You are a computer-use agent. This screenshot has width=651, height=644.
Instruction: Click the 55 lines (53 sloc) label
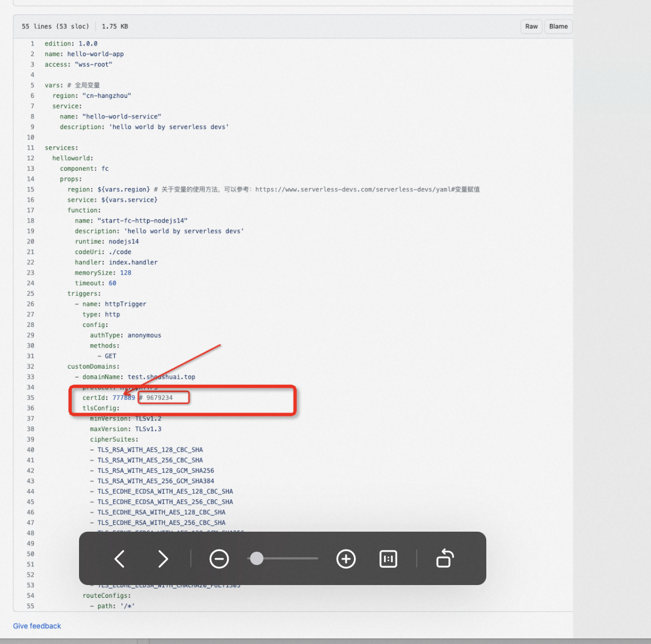pos(55,26)
